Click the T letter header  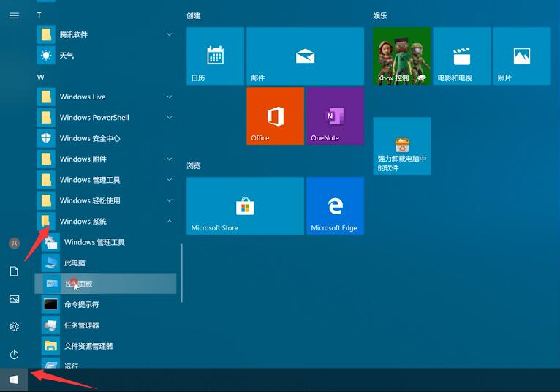pos(39,15)
